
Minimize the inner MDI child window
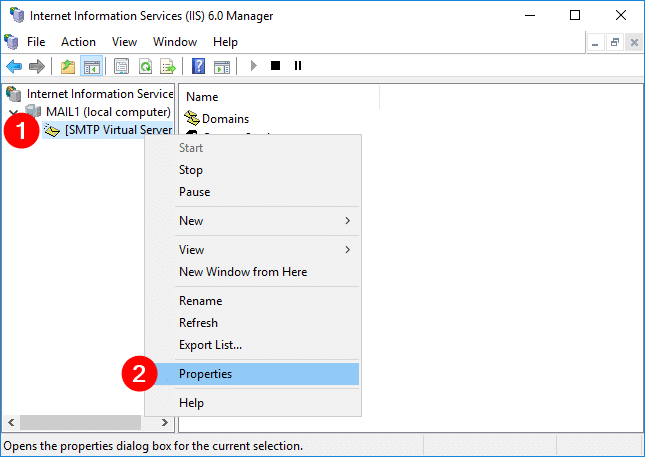(595, 42)
